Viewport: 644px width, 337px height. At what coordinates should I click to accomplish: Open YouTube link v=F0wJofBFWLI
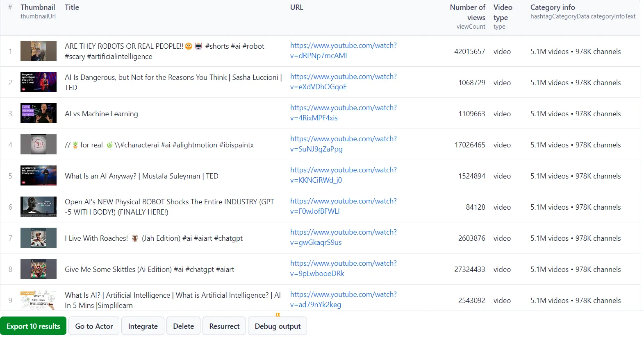point(344,206)
